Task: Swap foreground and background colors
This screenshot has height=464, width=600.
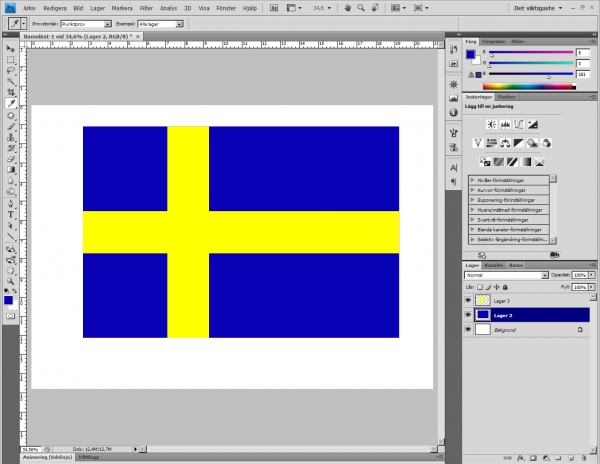Action: [x=15, y=291]
